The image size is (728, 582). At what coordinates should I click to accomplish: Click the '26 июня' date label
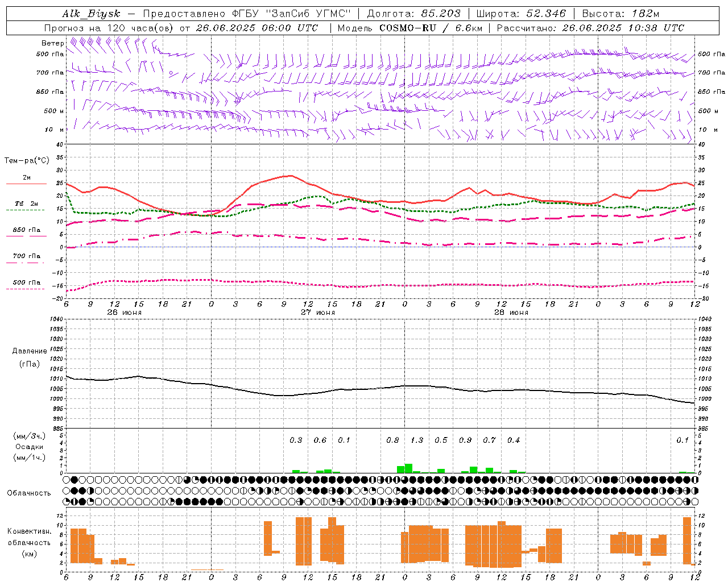125,313
